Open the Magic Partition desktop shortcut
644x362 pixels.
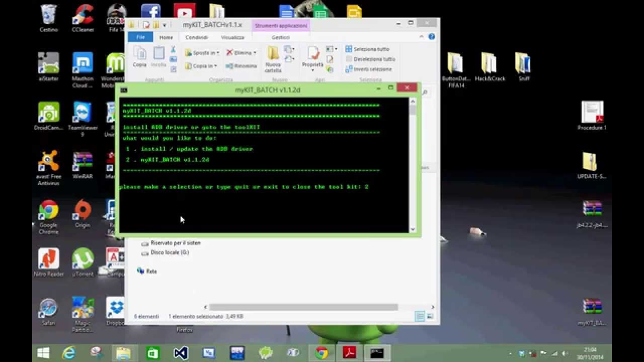click(x=83, y=314)
